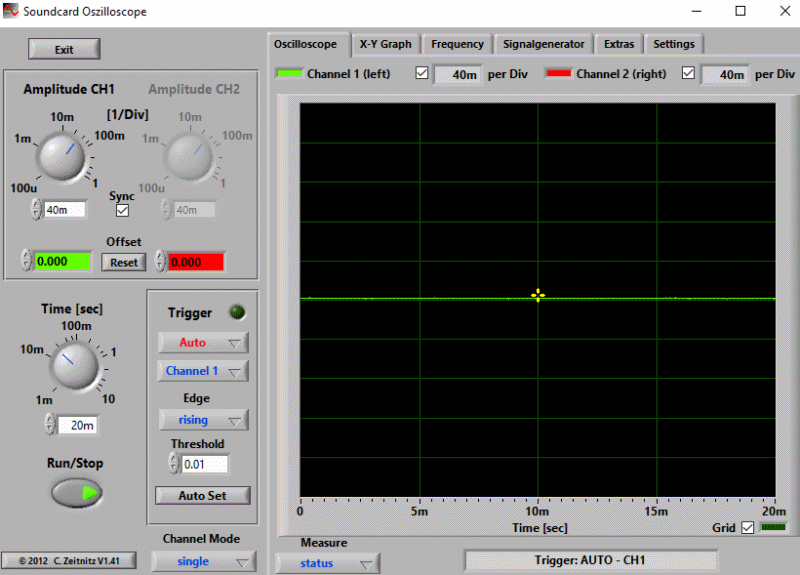Click the Amplitude CH1 label

point(69,89)
